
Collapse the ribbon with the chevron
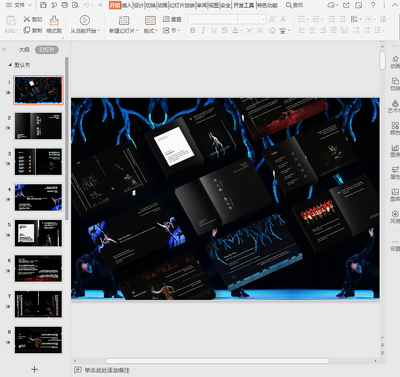(395, 5)
